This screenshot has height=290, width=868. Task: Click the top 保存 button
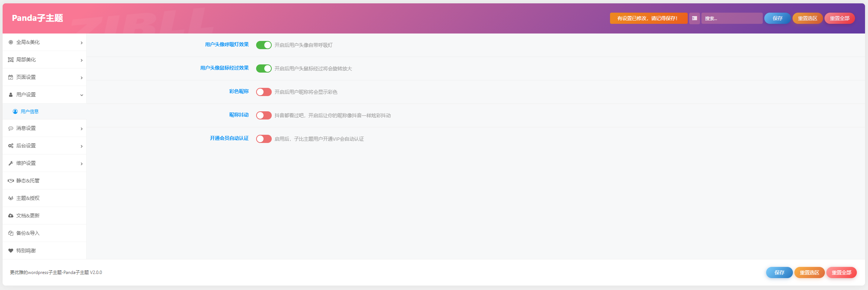pos(777,18)
